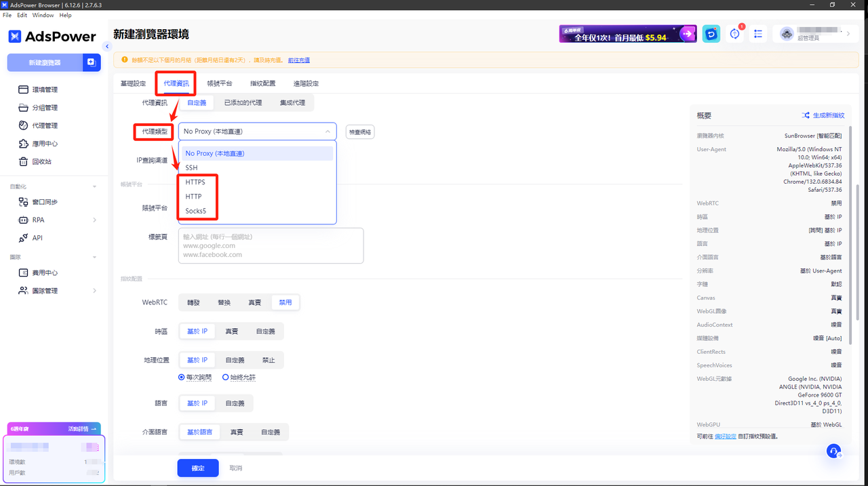The height and width of the screenshot is (486, 868).
Task: Select the 每次詢問 radio button
Action: pyautogui.click(x=182, y=377)
